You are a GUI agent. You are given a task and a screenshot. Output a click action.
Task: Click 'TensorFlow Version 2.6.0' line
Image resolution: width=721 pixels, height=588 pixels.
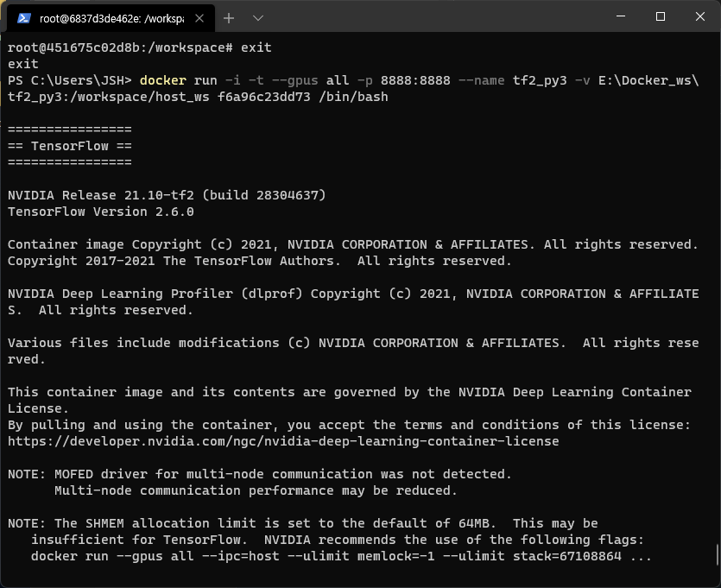coord(101,212)
